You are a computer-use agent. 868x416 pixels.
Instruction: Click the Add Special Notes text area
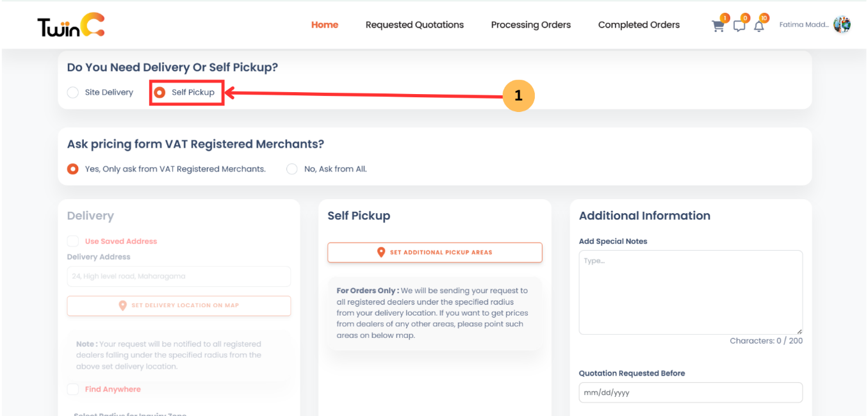[x=691, y=291]
